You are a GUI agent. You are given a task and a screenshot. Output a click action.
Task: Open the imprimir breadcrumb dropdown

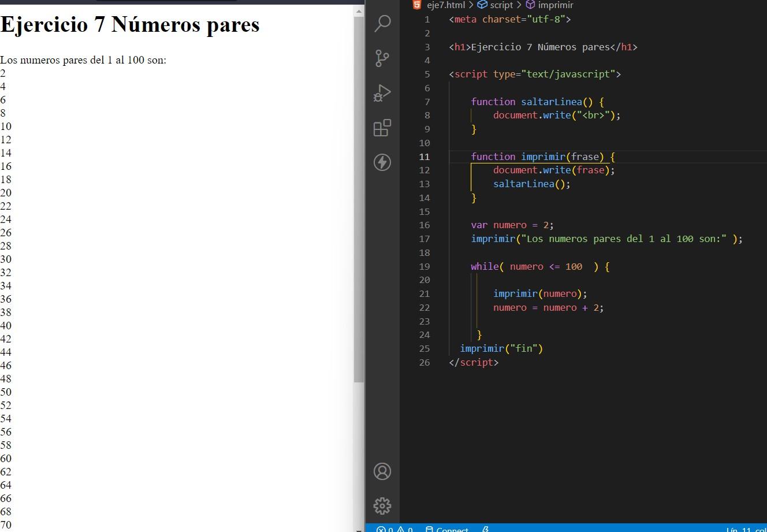coord(556,5)
